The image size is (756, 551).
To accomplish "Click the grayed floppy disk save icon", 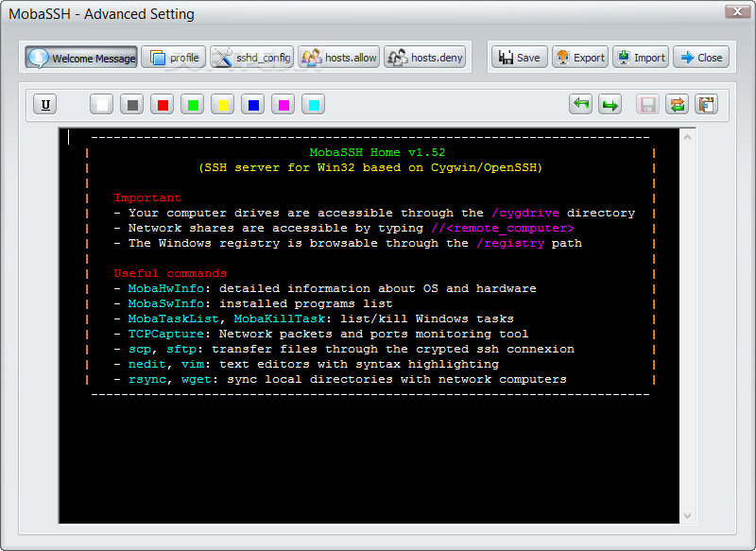I will coord(647,104).
